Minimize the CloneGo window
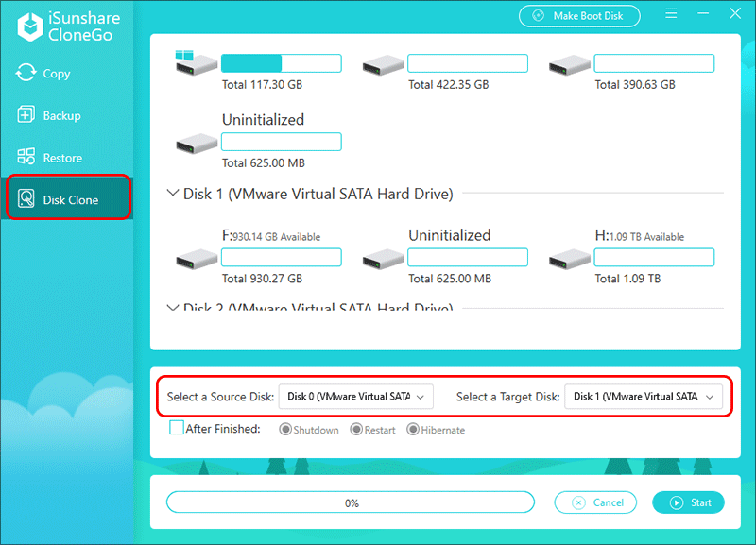 [703, 13]
